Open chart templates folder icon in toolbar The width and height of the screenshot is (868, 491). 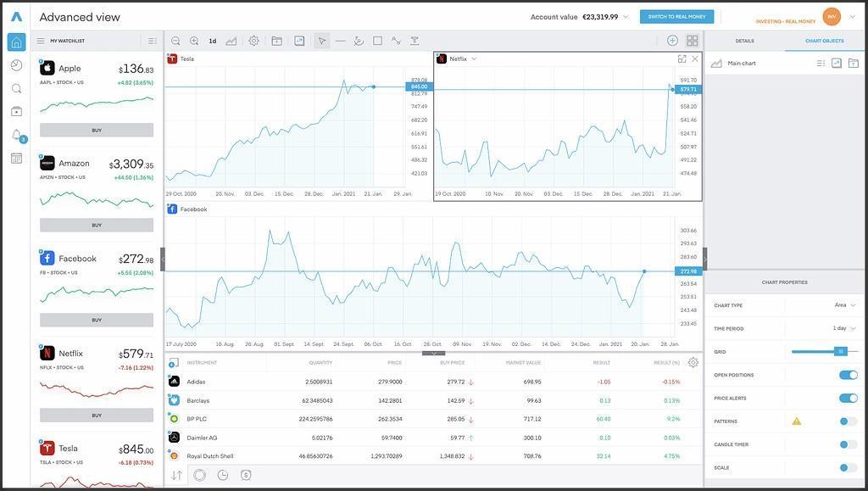click(277, 41)
